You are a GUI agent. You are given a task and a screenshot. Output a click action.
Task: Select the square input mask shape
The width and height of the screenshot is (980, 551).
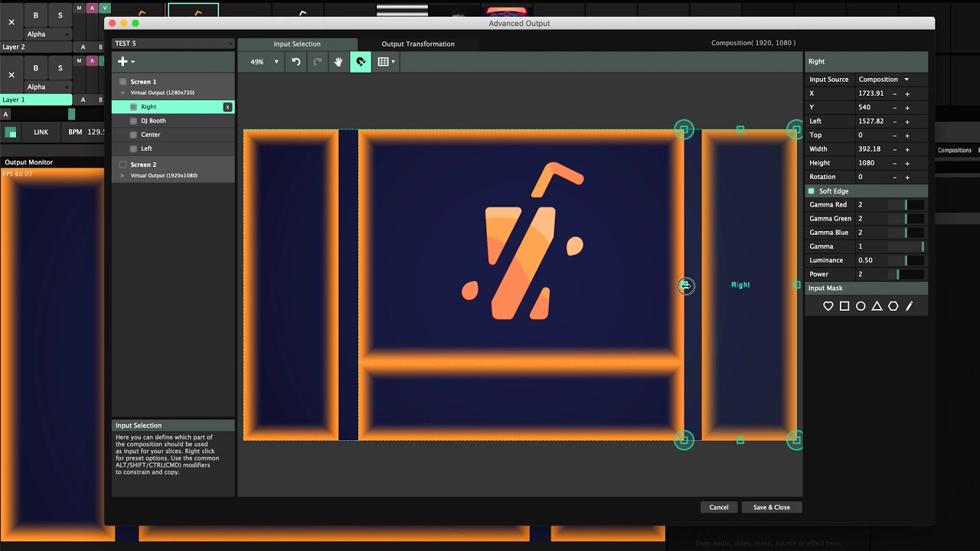pyautogui.click(x=844, y=306)
